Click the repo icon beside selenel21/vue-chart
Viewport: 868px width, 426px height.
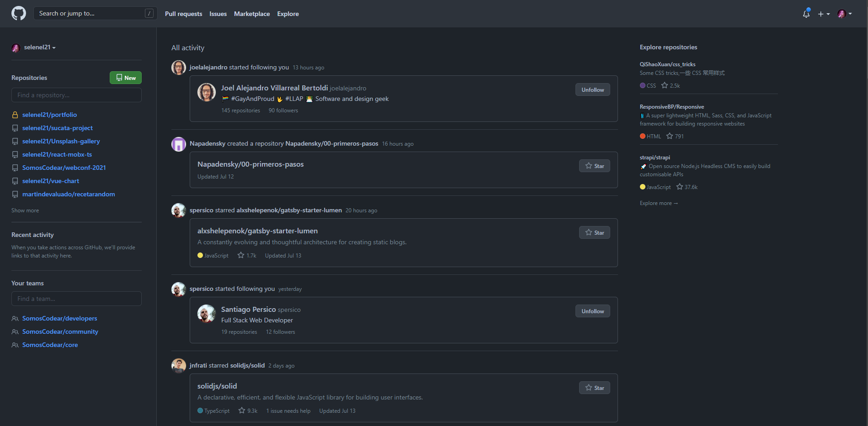tap(15, 181)
